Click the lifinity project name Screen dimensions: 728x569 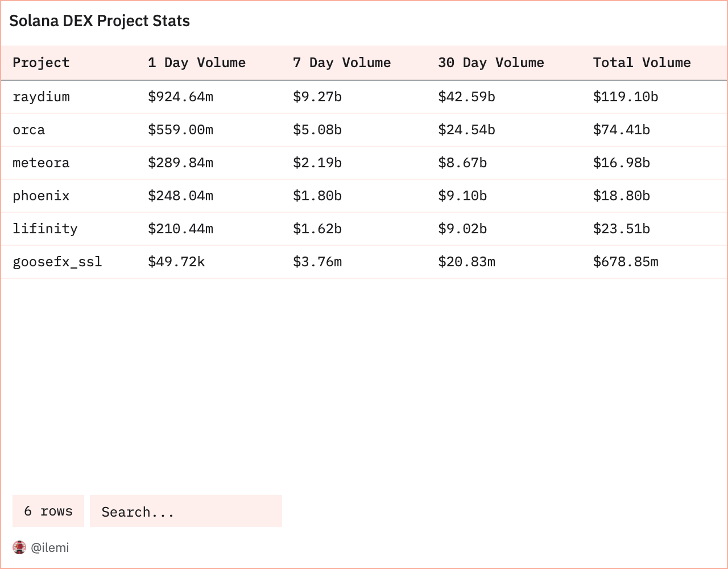[45, 229]
